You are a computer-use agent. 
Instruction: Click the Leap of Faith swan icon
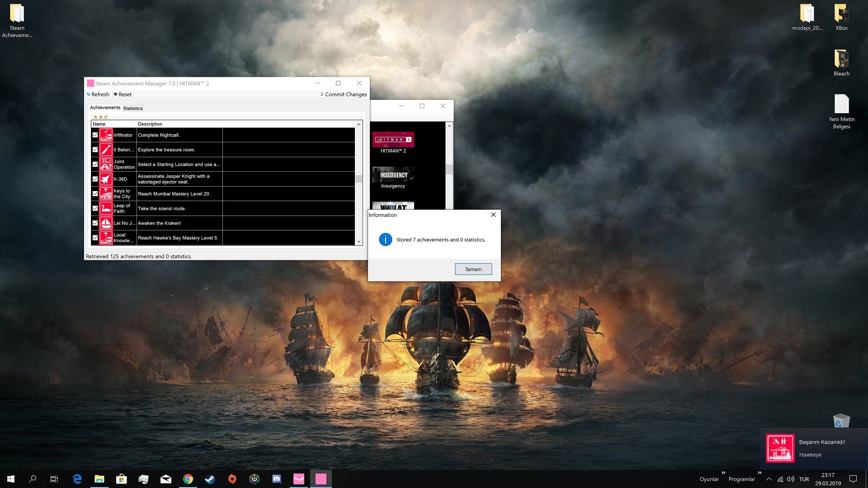point(106,208)
